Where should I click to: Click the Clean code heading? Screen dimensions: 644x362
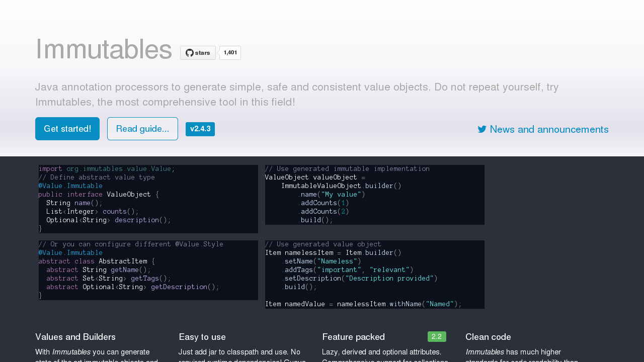click(488, 337)
